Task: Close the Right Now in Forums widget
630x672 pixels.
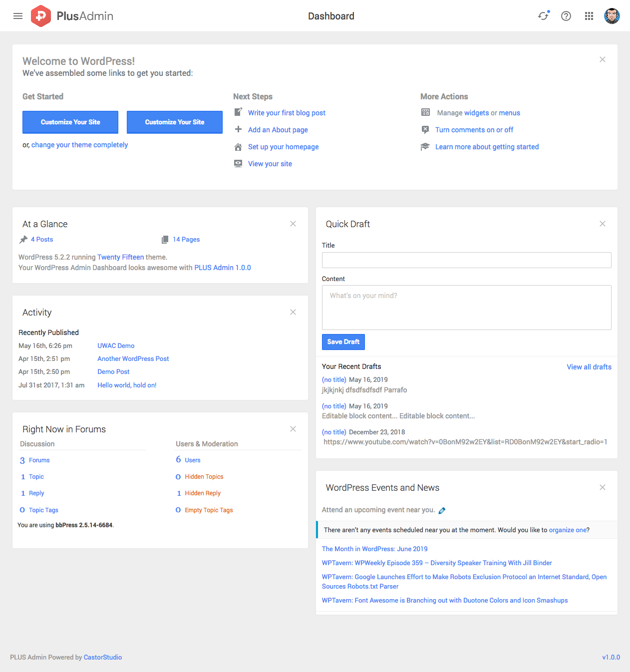Action: 293,429
